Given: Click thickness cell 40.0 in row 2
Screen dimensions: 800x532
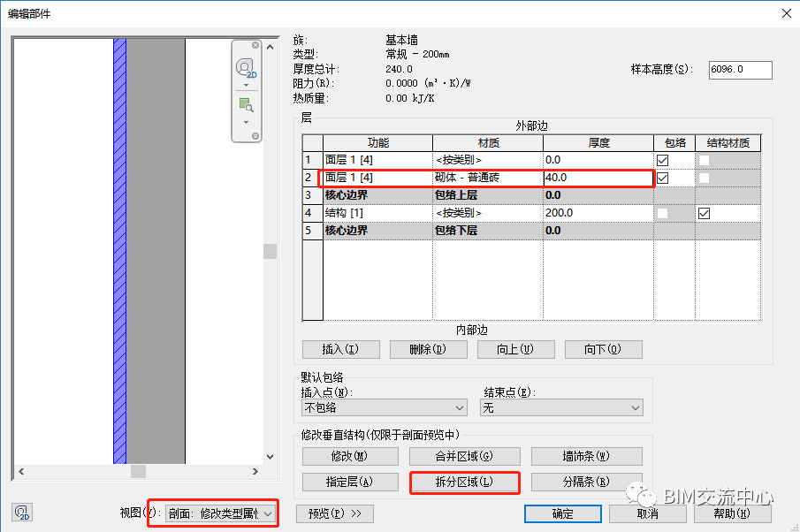Looking at the screenshot, I should click(x=598, y=178).
